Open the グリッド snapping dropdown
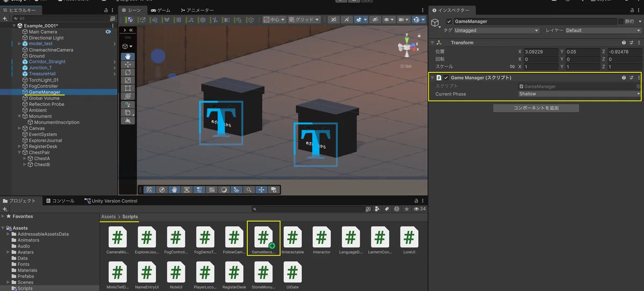 304,20
